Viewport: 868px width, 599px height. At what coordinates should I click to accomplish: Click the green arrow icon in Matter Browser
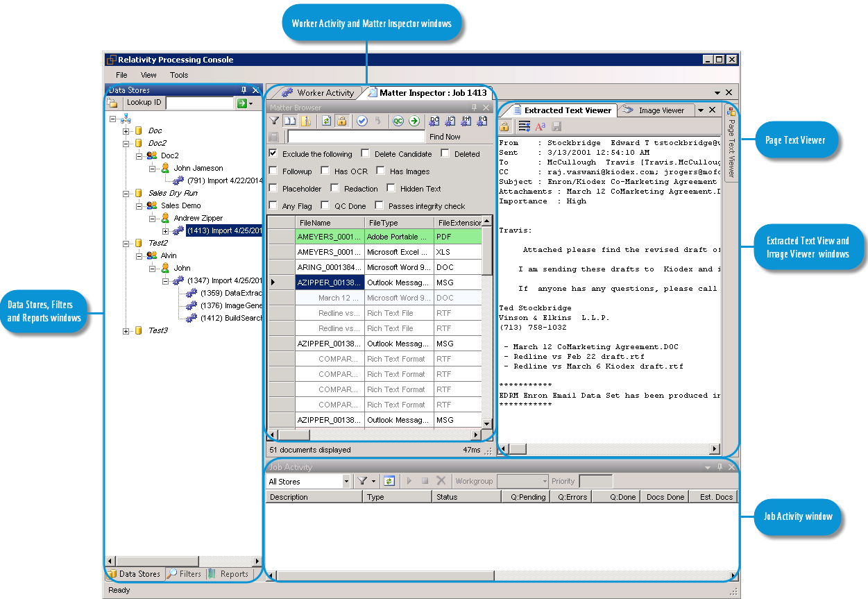[414, 121]
